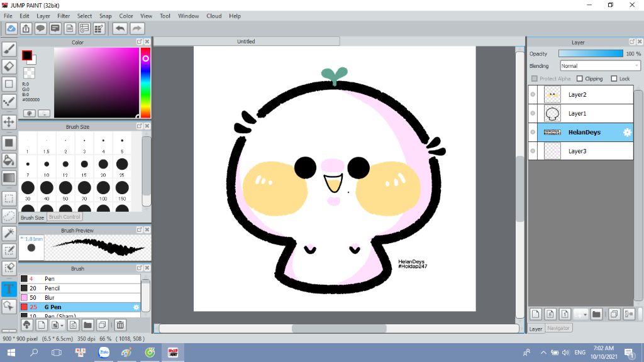Image resolution: width=644 pixels, height=362 pixels.
Task: Enable the Clipping checkbox
Action: [x=579, y=79]
